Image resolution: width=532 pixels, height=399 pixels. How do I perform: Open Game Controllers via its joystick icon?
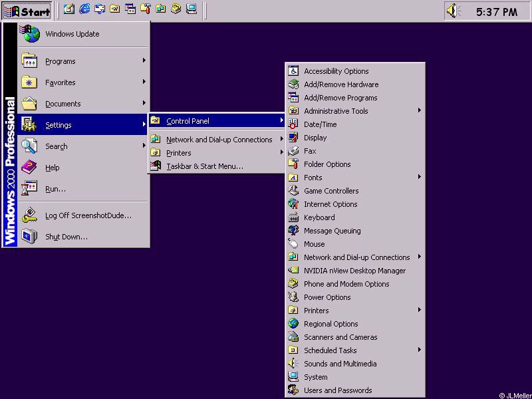click(x=293, y=191)
